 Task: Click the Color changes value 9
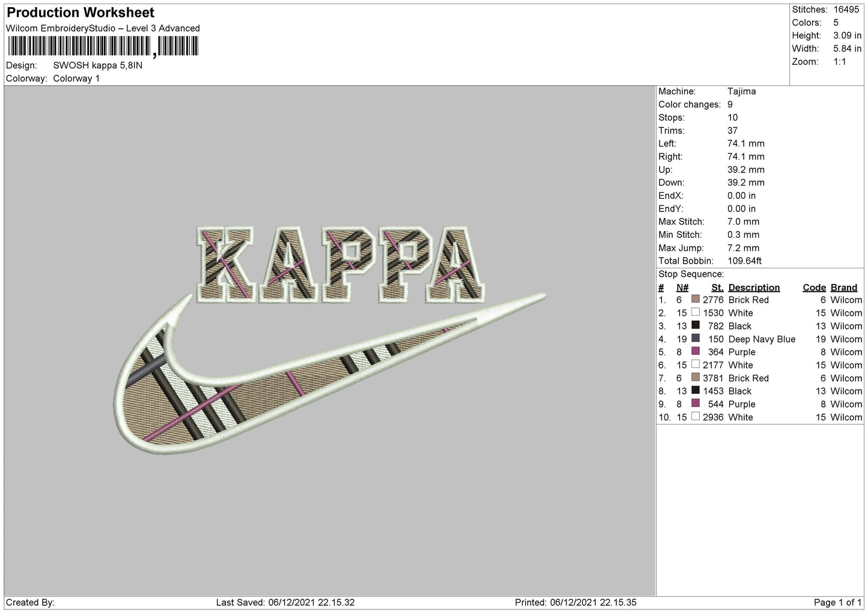[x=730, y=104]
